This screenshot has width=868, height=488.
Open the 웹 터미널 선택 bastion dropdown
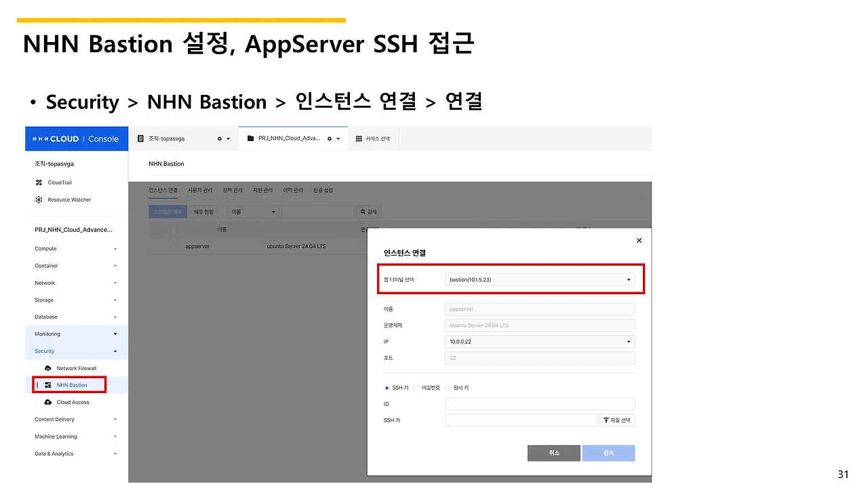tap(540, 280)
